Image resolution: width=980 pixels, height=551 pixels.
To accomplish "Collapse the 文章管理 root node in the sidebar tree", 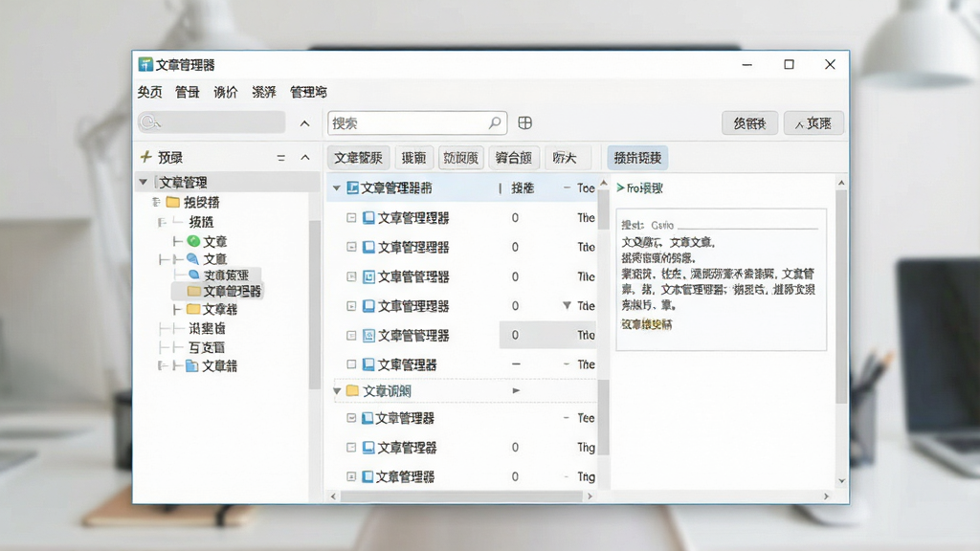I will pos(144,182).
